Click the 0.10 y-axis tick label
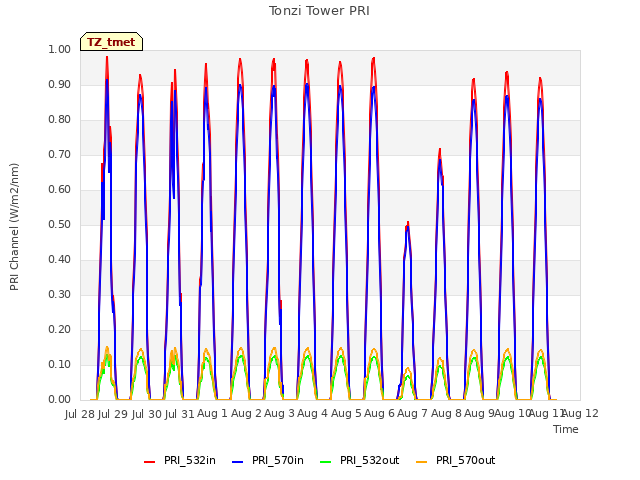This screenshot has width=640, height=480. click(60, 364)
